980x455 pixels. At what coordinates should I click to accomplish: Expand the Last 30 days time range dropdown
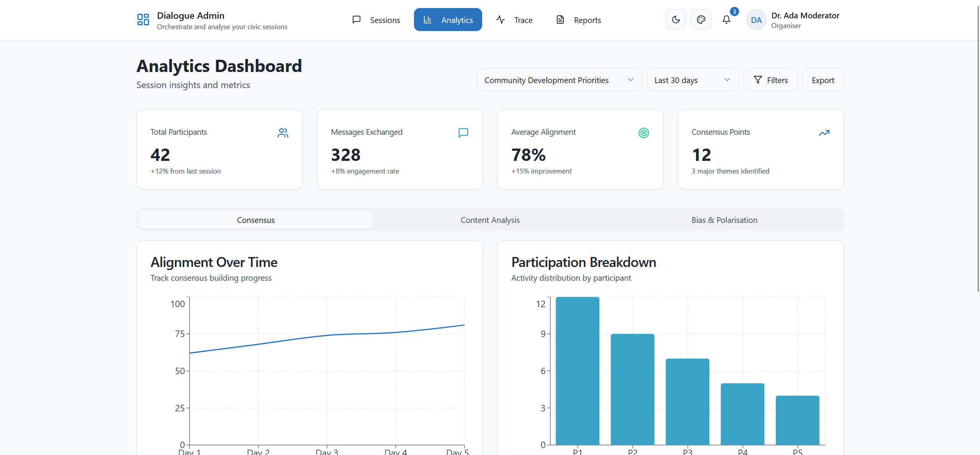coord(692,80)
